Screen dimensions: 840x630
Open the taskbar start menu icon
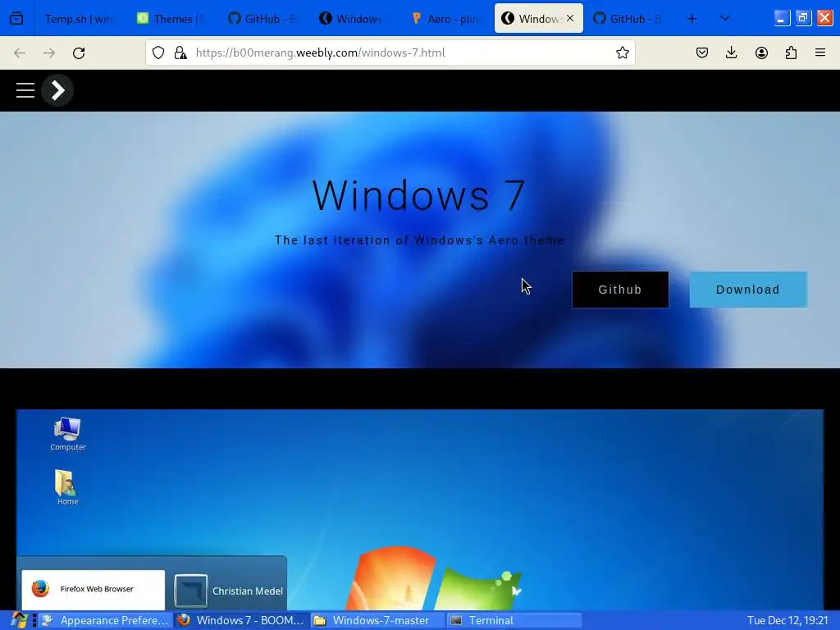click(20, 620)
